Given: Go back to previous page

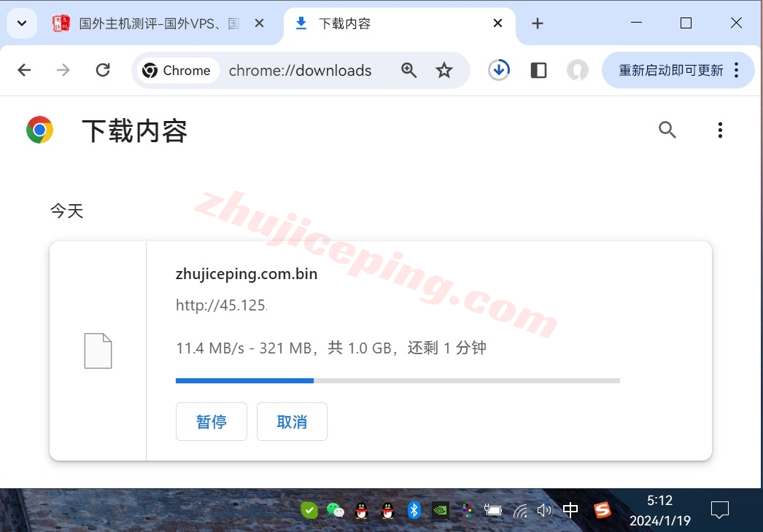Looking at the screenshot, I should tap(24, 70).
